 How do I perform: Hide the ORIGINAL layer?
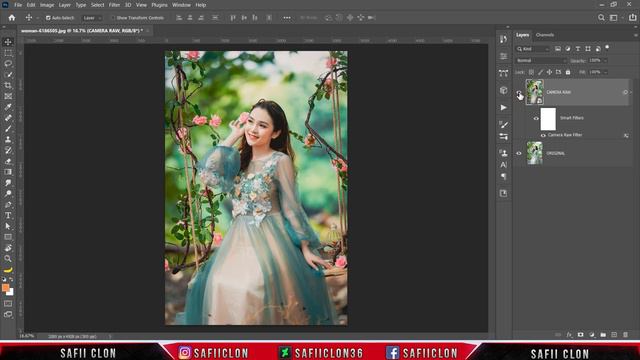point(519,153)
